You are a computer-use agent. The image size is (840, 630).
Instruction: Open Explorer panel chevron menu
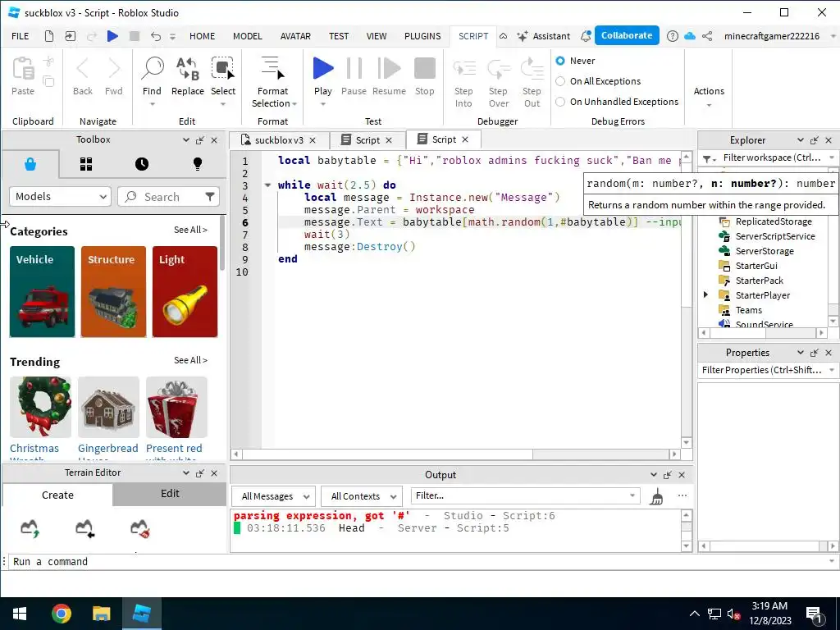tap(801, 139)
